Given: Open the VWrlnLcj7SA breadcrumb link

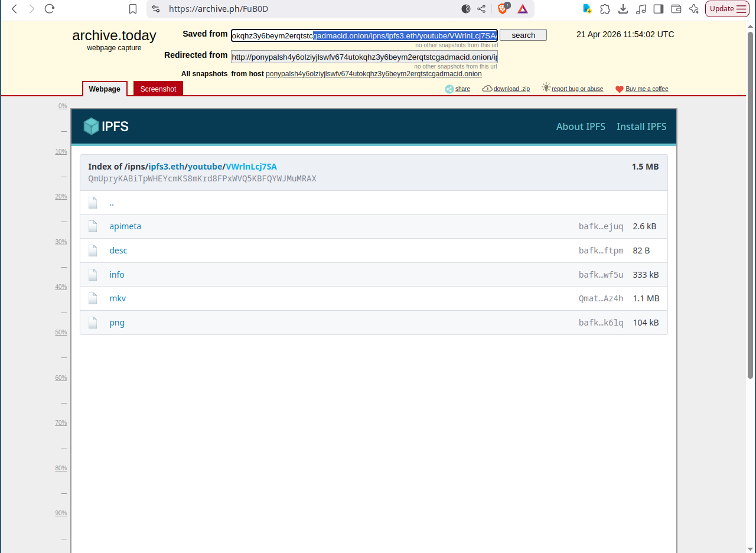Looking at the screenshot, I should click(251, 167).
